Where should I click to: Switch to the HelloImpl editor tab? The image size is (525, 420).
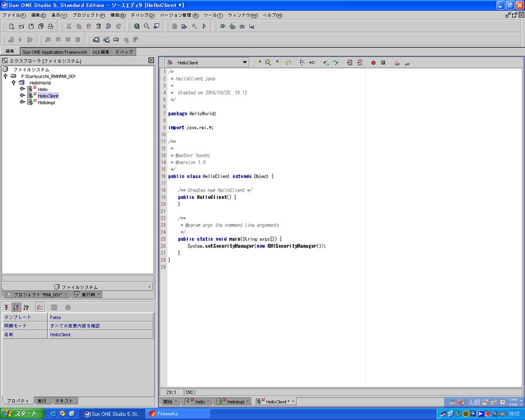point(235,402)
